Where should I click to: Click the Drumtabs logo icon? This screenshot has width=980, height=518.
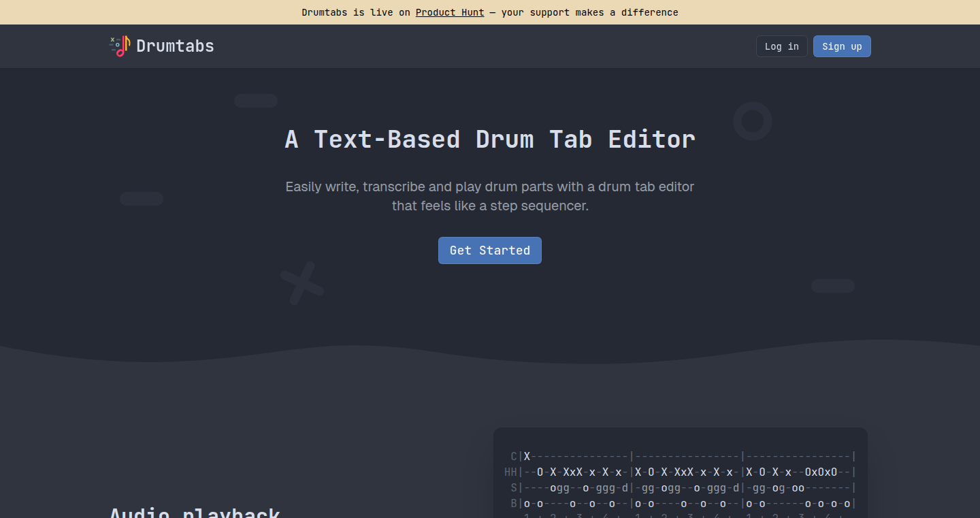[120, 46]
